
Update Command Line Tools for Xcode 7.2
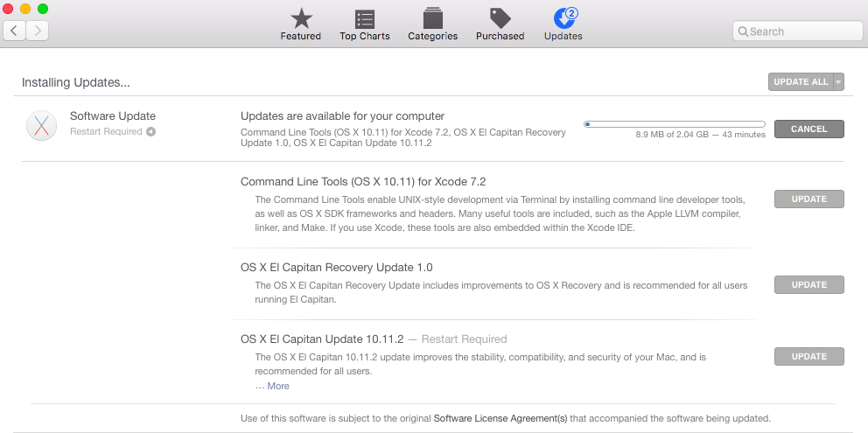[808, 199]
